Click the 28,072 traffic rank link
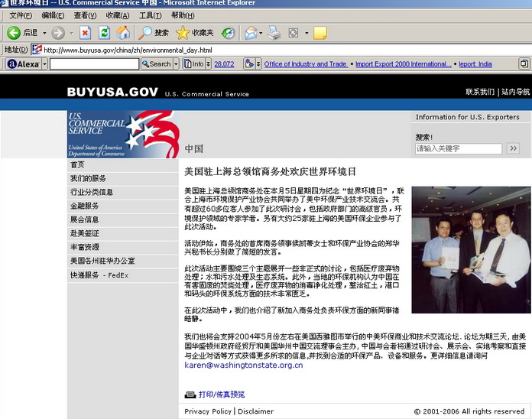 224,64
